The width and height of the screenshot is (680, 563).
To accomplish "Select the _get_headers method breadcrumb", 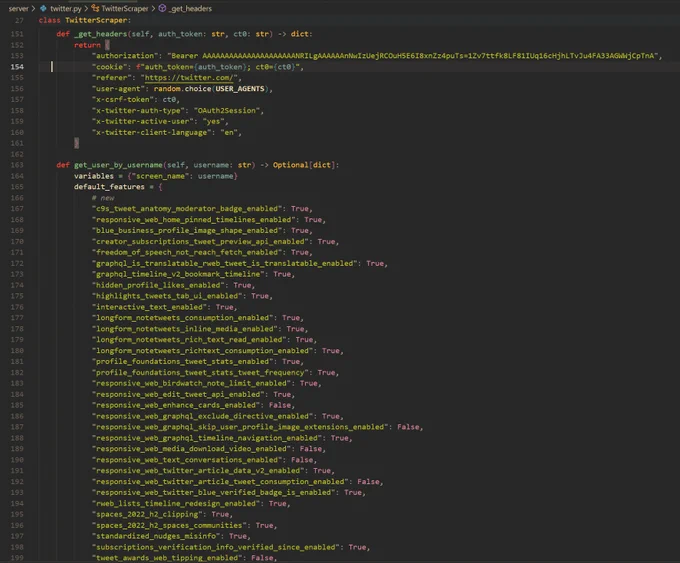I will click(x=190, y=8).
